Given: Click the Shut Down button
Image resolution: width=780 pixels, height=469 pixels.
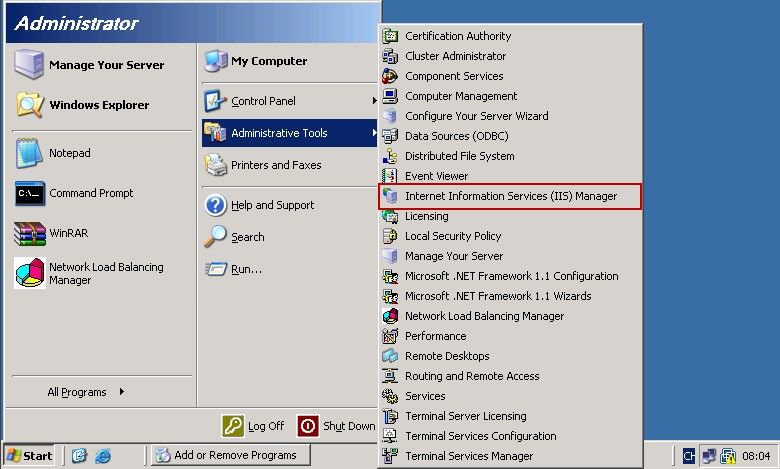Looking at the screenshot, I should coord(337,426).
